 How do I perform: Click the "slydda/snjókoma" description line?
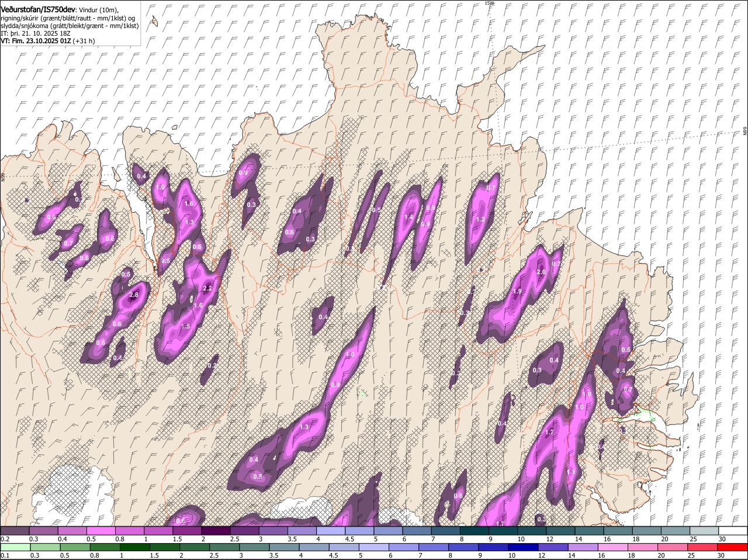[x=70, y=26]
